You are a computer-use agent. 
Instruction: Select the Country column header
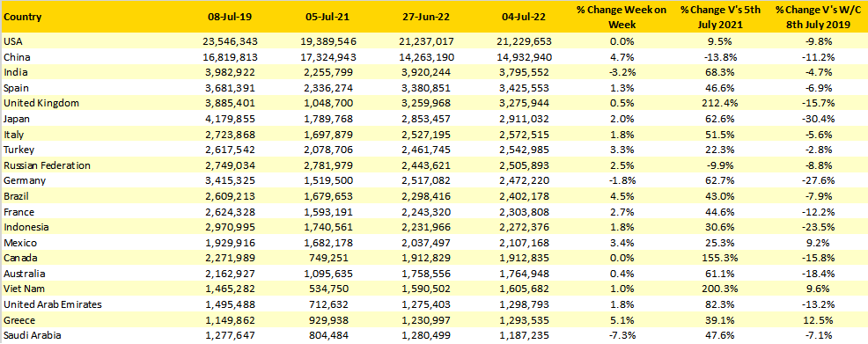tap(22, 17)
